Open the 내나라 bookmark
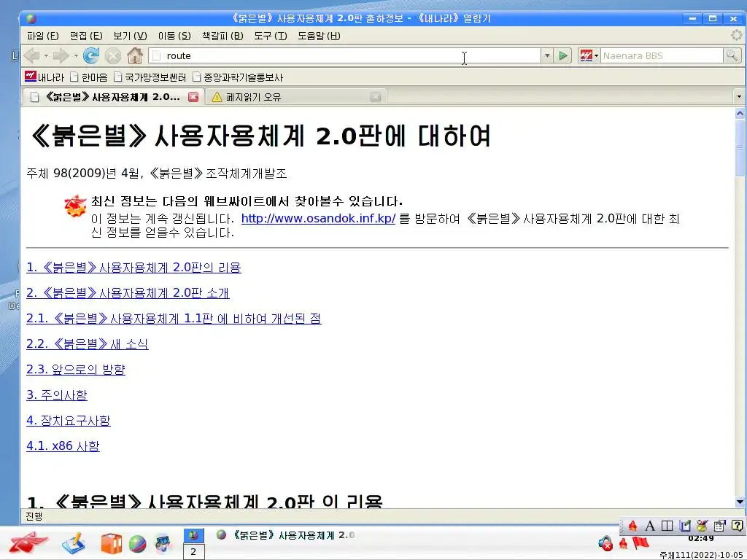This screenshot has width=747, height=560. [x=44, y=77]
